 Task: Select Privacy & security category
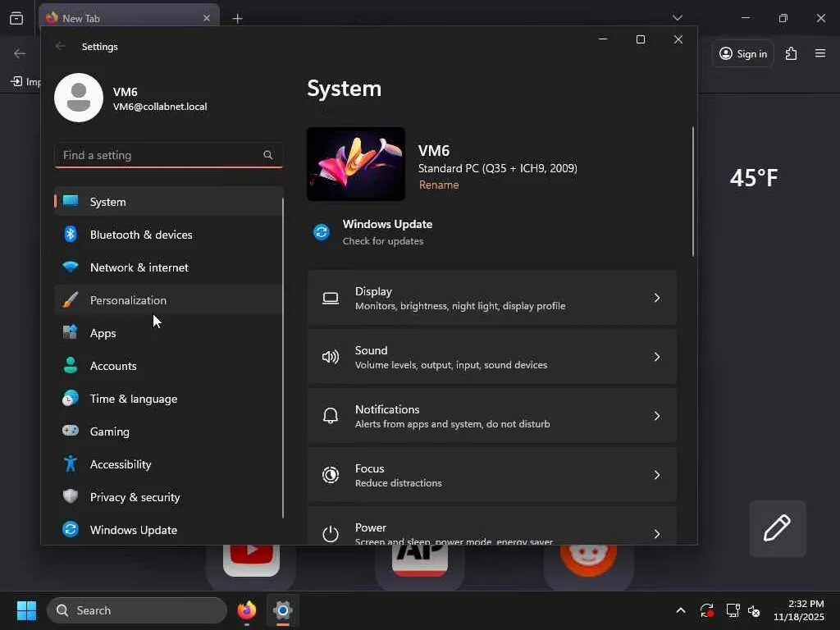click(169, 496)
